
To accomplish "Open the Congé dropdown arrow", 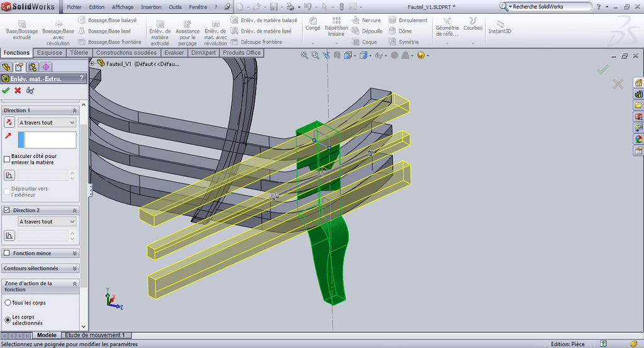I will pos(313,43).
